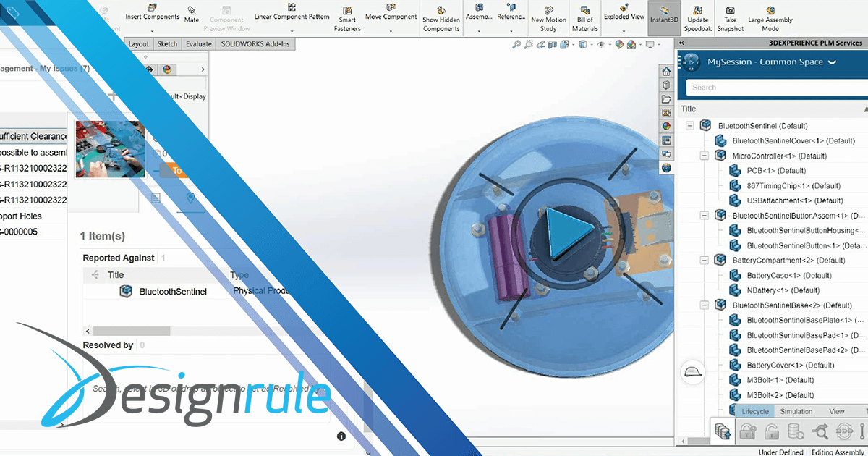Open the SOLIDWORKS Add-Ins tab
This screenshot has height=456, width=868.
click(x=256, y=44)
